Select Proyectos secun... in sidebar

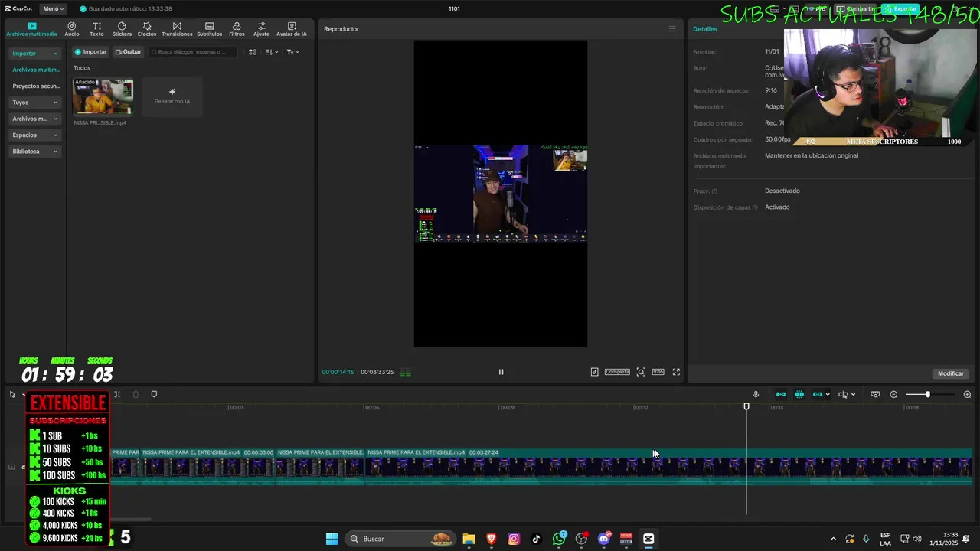[35, 86]
